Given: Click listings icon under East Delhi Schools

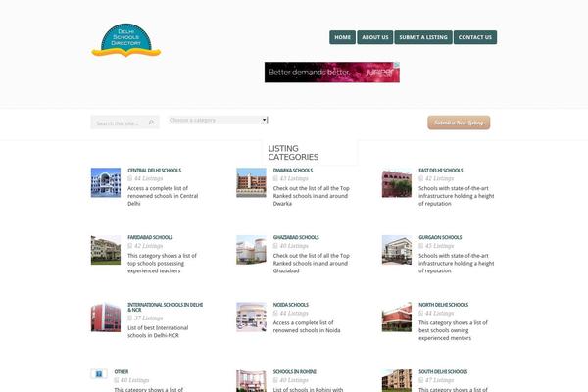Looking at the screenshot, I should (420, 178).
